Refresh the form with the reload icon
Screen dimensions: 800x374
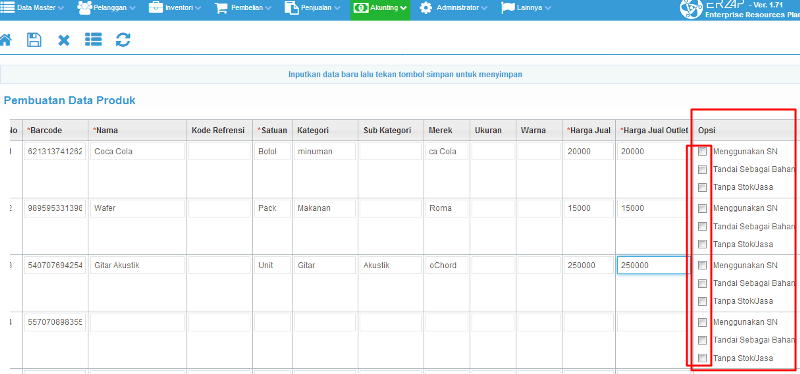[123, 40]
